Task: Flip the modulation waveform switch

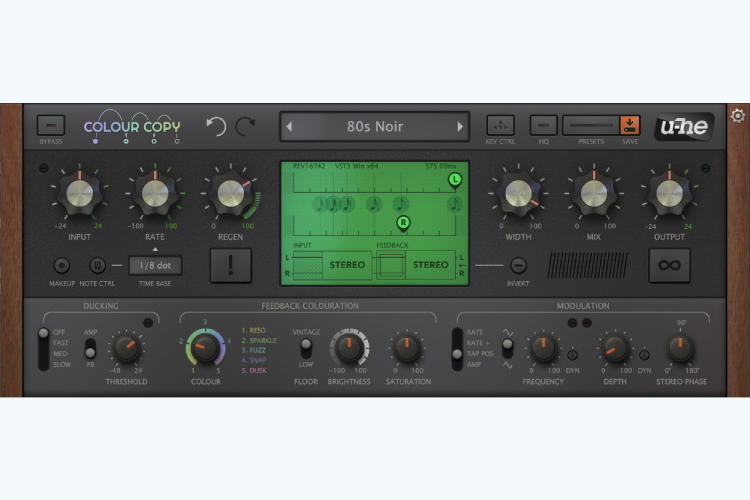Action: (507, 348)
